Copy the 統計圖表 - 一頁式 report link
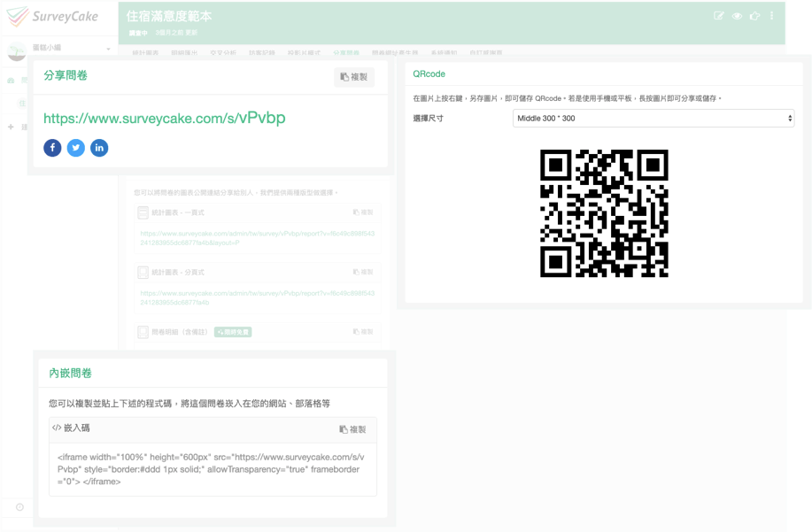 [x=363, y=212]
